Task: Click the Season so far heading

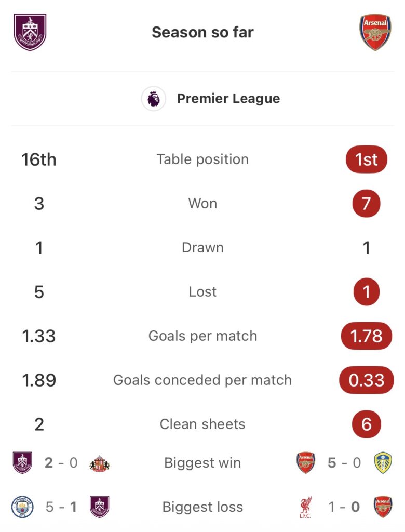Action: pos(203,32)
